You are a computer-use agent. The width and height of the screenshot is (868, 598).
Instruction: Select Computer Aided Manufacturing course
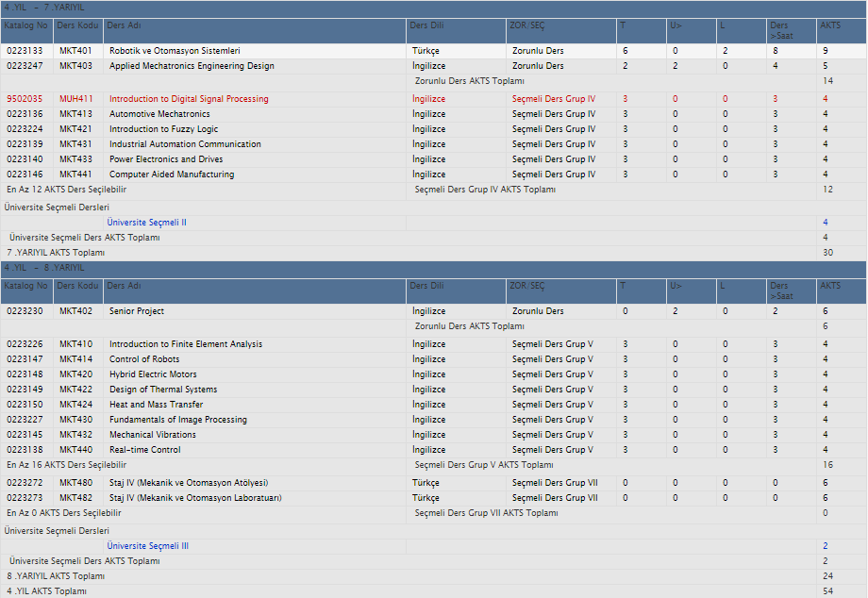172,174
